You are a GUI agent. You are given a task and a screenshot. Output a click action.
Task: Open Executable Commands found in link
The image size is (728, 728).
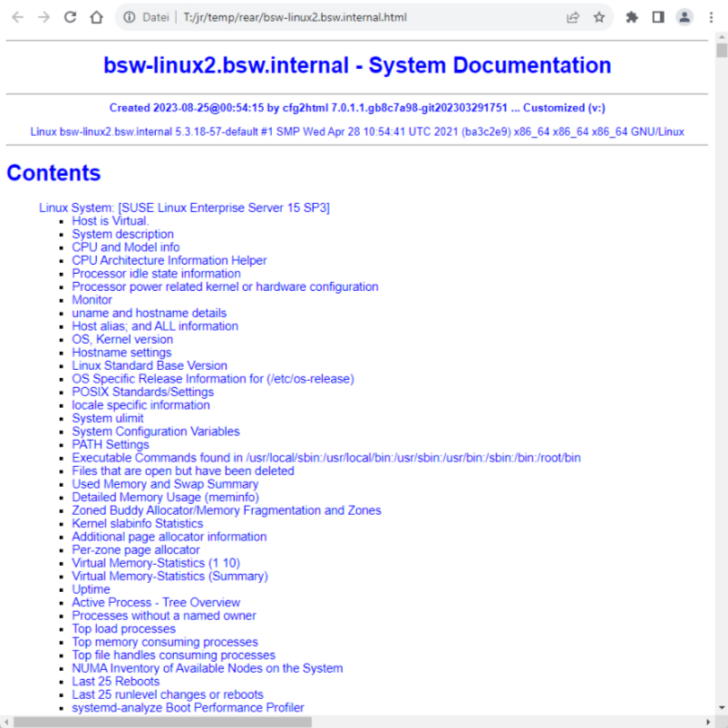(326, 458)
